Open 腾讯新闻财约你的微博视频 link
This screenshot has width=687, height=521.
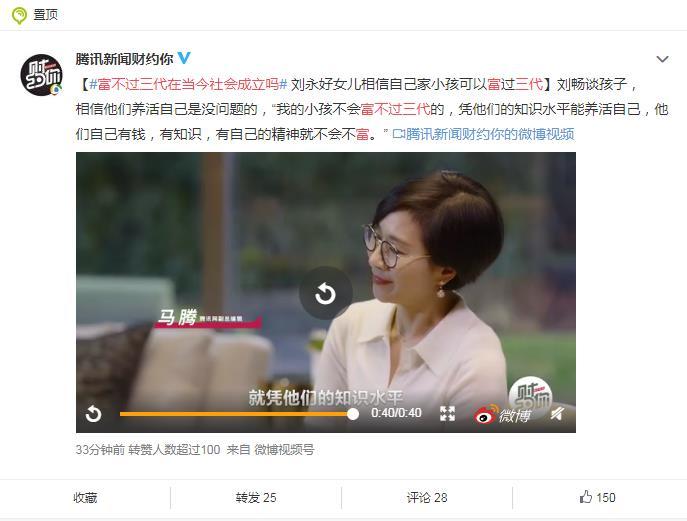(483, 134)
